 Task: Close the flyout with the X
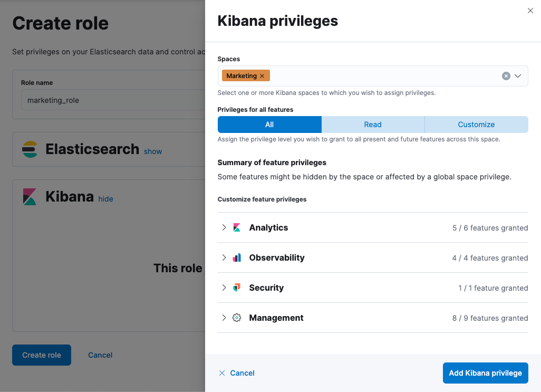pyautogui.click(x=530, y=11)
